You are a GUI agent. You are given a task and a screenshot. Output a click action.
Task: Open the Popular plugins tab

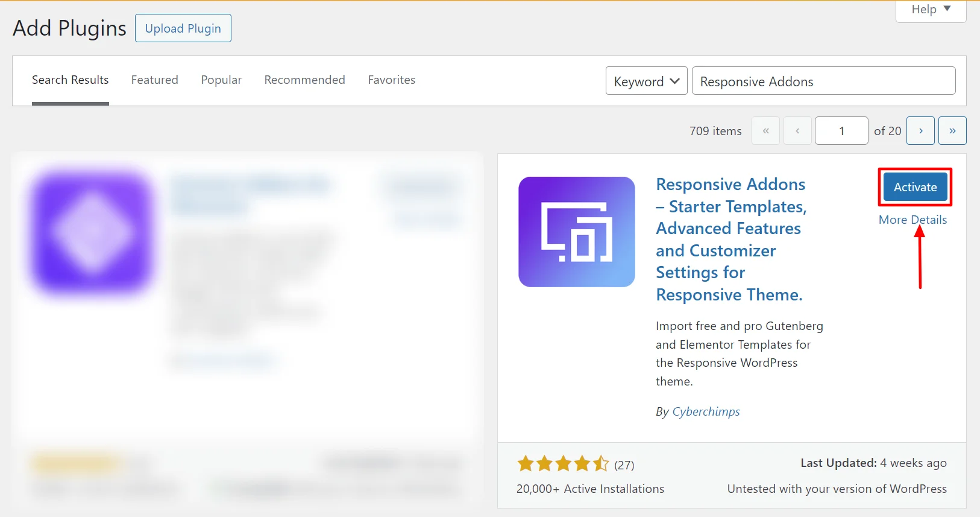pos(221,80)
